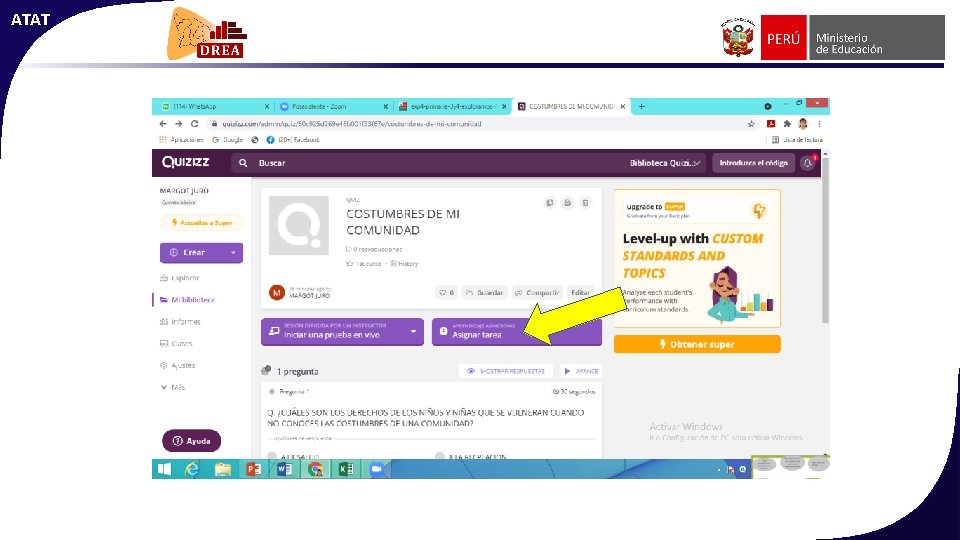
Task: Open the Windows Start button
Action: (164, 469)
